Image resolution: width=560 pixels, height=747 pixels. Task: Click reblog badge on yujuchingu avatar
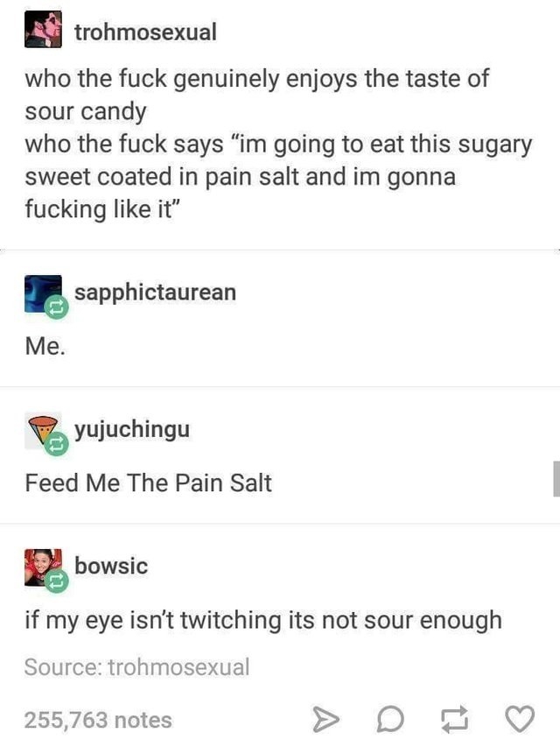click(56, 444)
